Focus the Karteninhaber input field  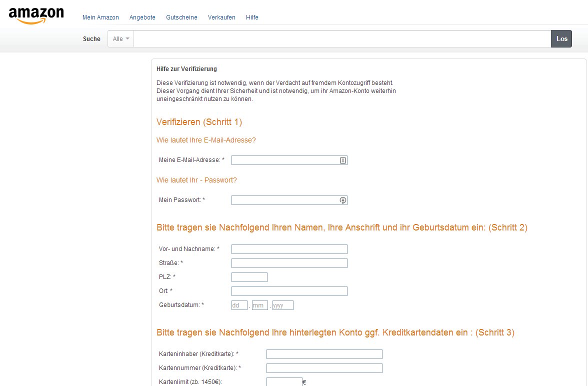point(324,354)
